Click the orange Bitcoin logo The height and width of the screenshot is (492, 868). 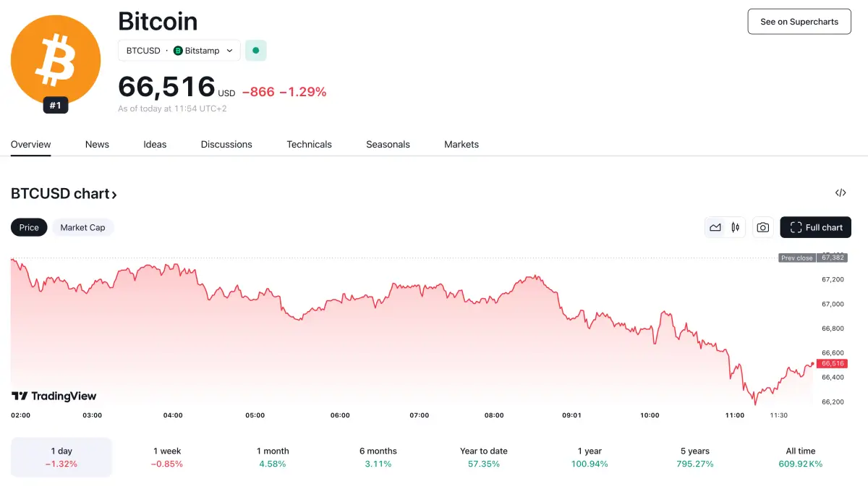[x=56, y=59]
